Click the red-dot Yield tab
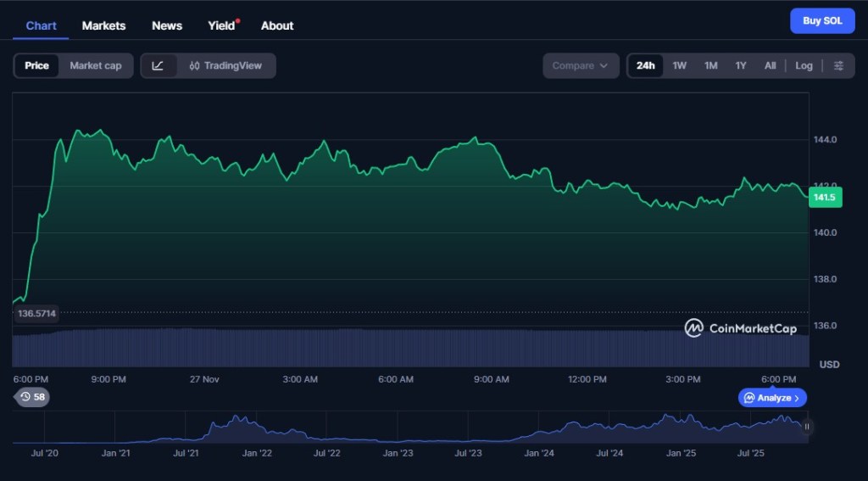The image size is (868, 481). (222, 25)
